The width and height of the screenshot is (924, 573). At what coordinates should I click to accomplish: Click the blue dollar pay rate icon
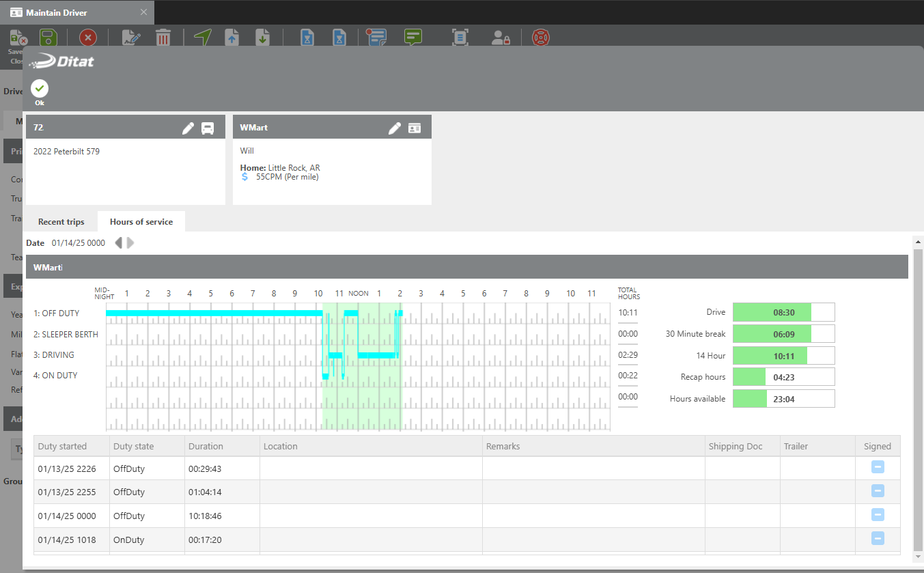(245, 177)
